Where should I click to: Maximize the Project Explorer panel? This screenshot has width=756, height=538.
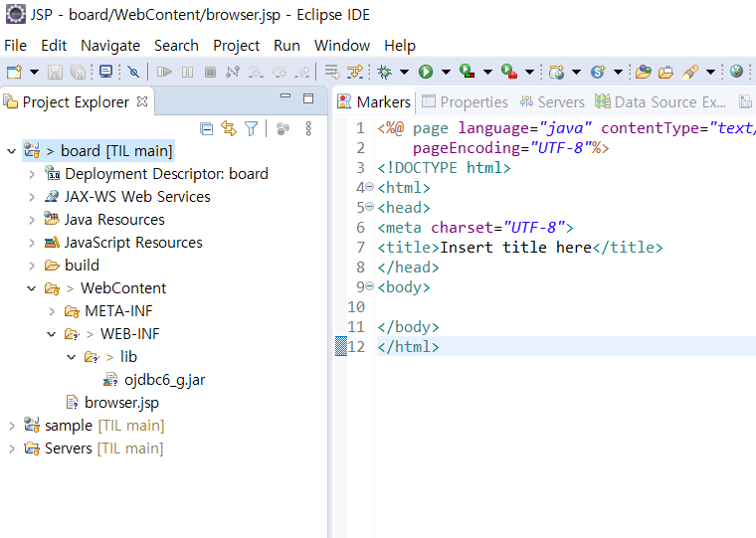(x=308, y=98)
